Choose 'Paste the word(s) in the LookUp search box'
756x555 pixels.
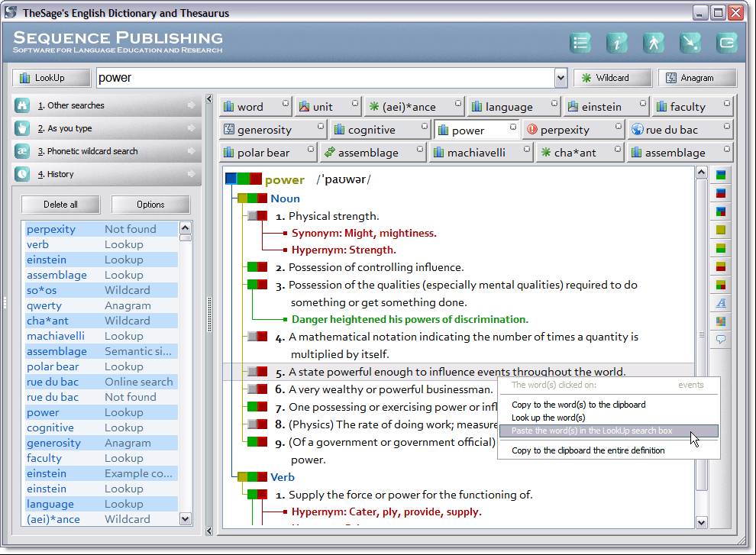(609, 431)
